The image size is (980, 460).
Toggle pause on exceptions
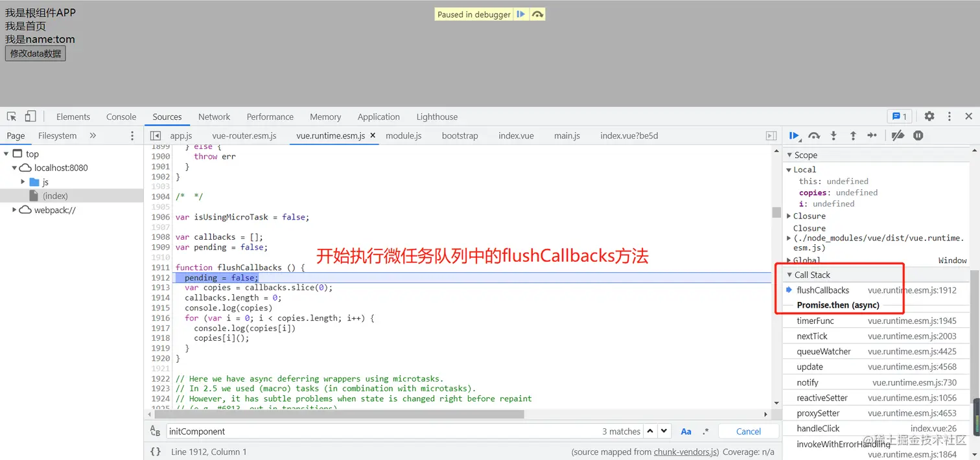tap(918, 135)
